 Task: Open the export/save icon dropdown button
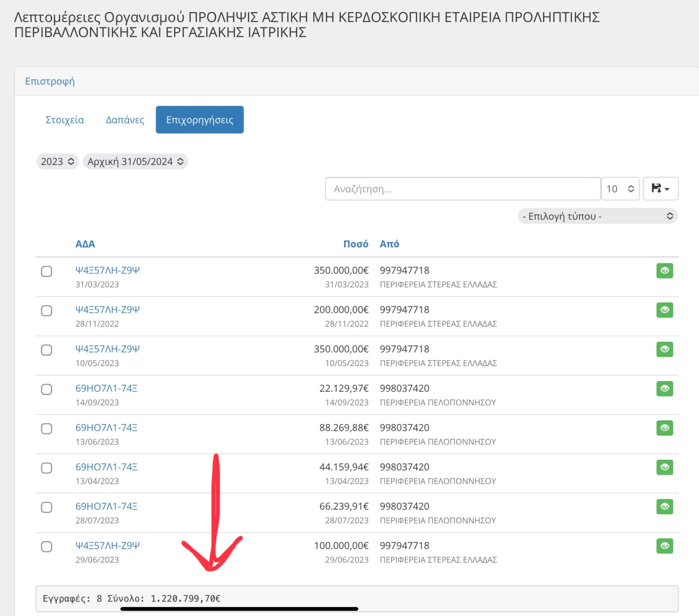660,189
